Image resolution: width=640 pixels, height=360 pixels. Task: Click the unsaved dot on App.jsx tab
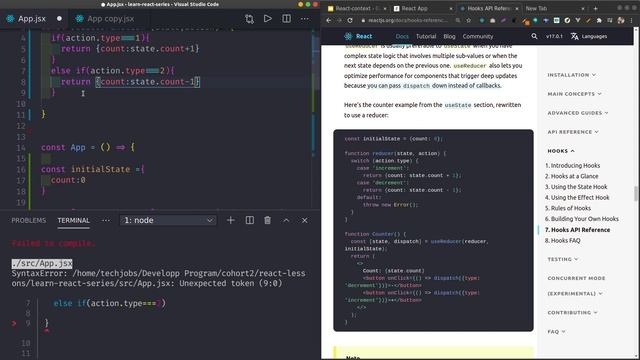(x=60, y=19)
